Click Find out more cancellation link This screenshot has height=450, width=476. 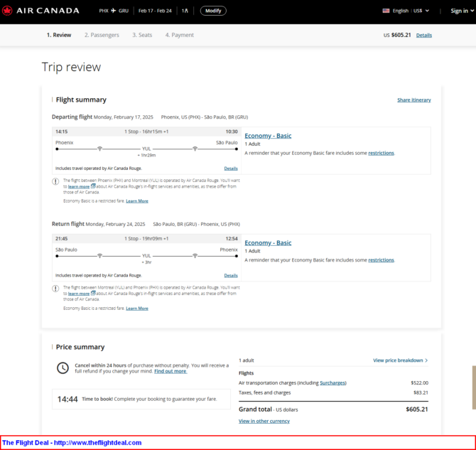[171, 371]
